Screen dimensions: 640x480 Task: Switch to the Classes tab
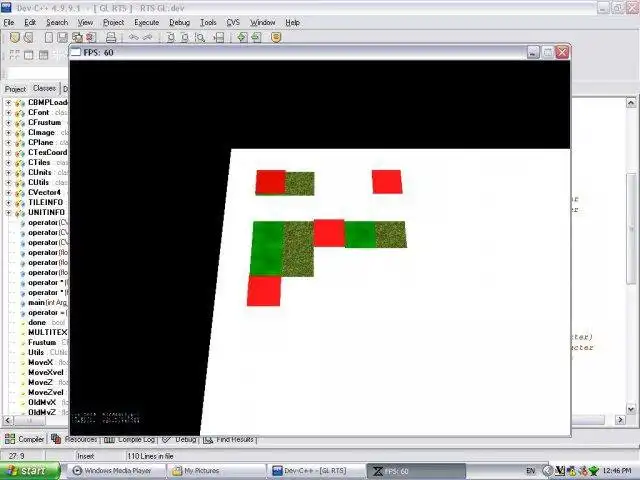[44, 88]
